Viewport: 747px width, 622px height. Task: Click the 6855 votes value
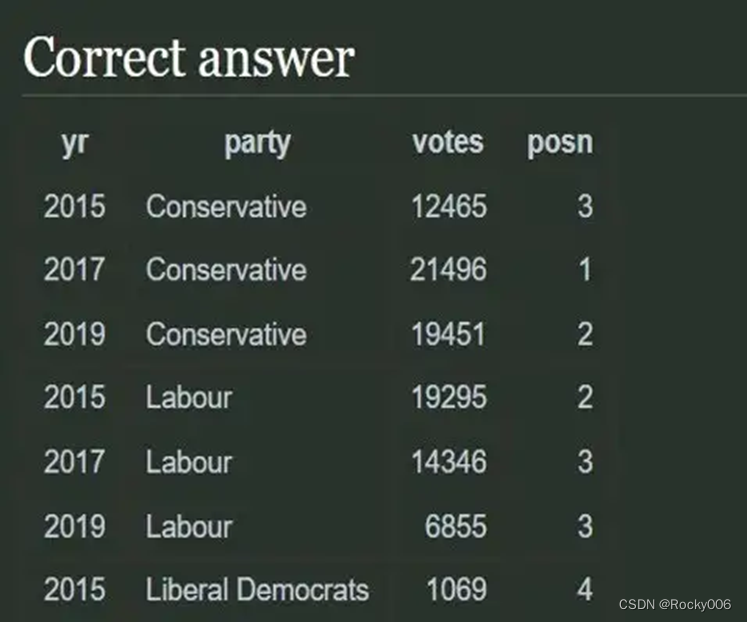tap(456, 527)
